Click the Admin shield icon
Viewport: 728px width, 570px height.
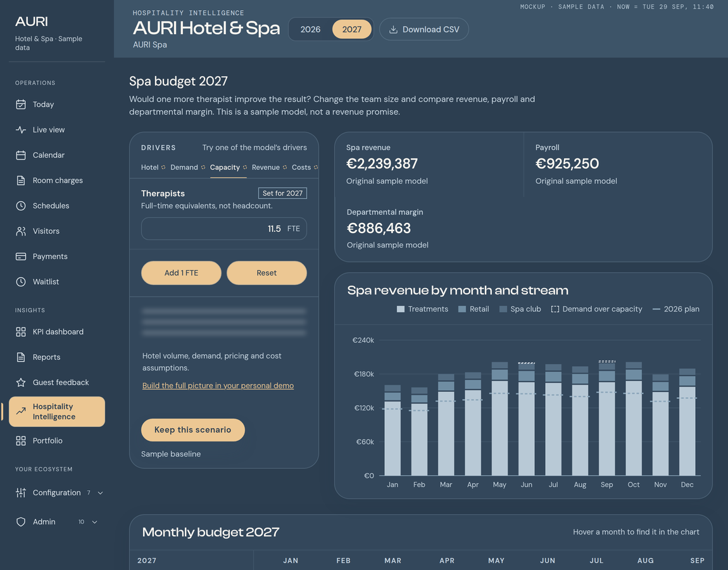[21, 522]
